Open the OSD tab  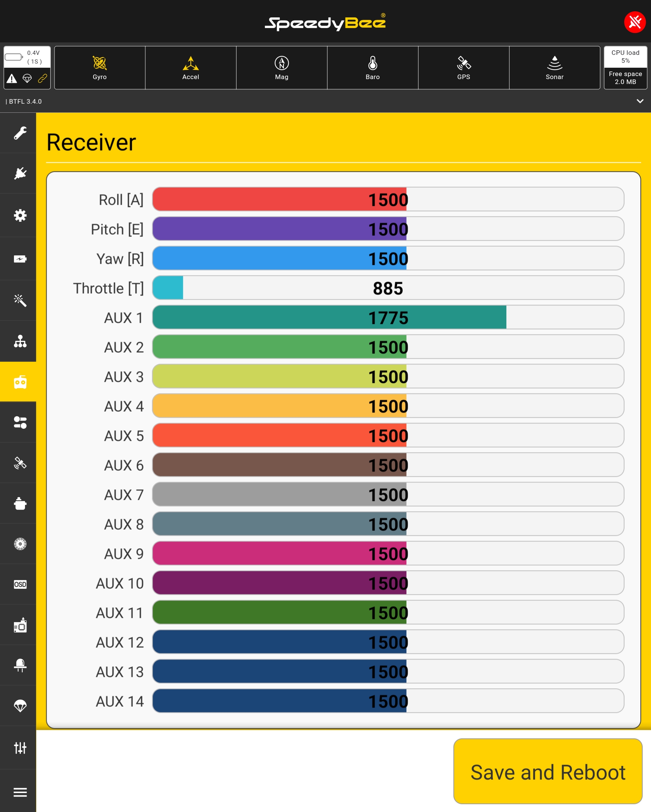pyautogui.click(x=20, y=585)
